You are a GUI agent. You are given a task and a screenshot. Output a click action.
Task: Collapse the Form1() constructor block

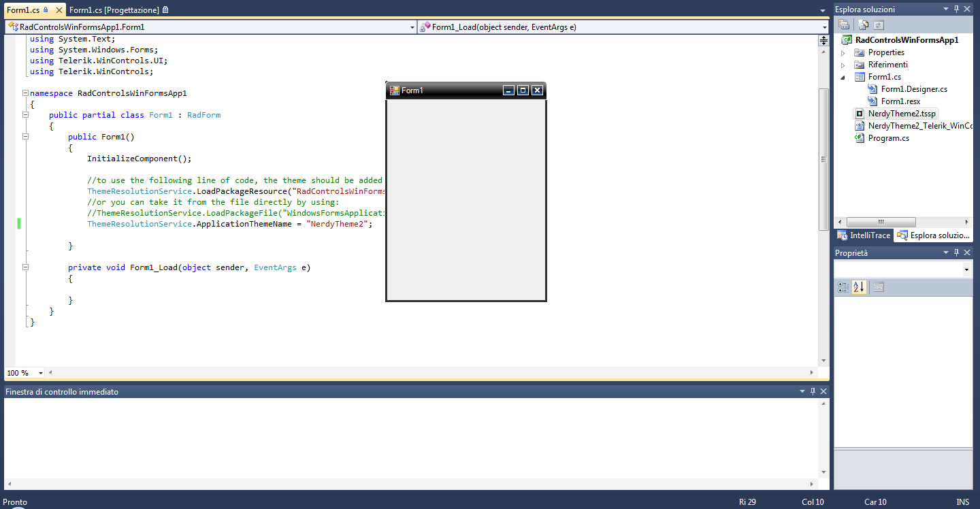[25, 137]
